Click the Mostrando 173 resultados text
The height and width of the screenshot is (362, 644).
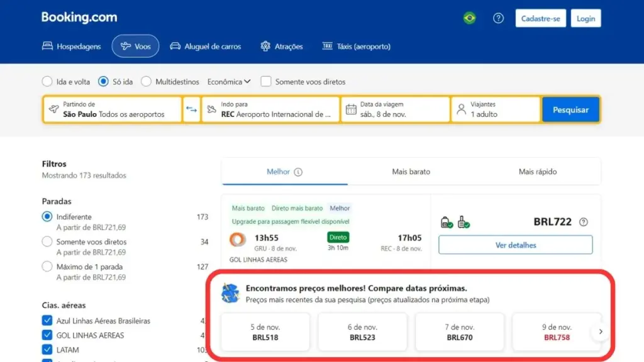pyautogui.click(x=84, y=175)
